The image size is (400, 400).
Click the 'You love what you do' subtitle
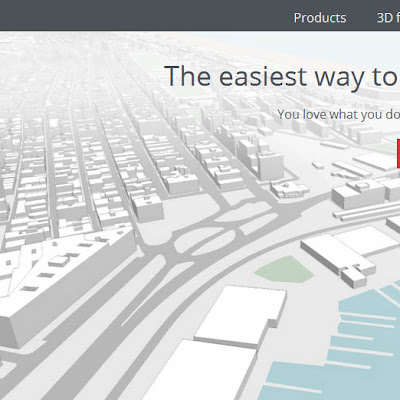tap(339, 114)
